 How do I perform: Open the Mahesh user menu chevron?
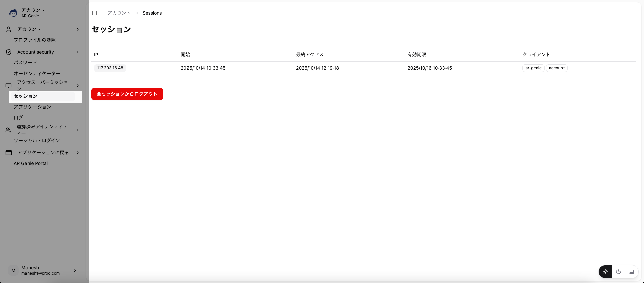click(x=75, y=270)
